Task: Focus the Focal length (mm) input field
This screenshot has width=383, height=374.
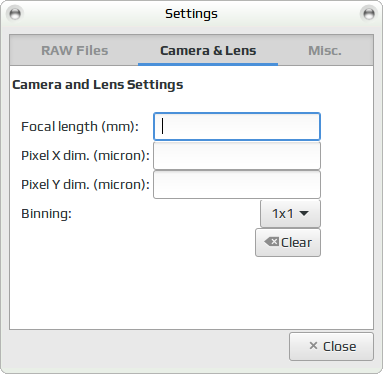Action: coord(237,127)
